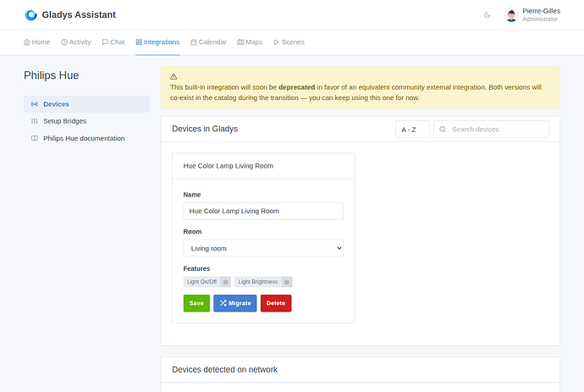Click the Gladys Assistant logo icon

[x=31, y=15]
